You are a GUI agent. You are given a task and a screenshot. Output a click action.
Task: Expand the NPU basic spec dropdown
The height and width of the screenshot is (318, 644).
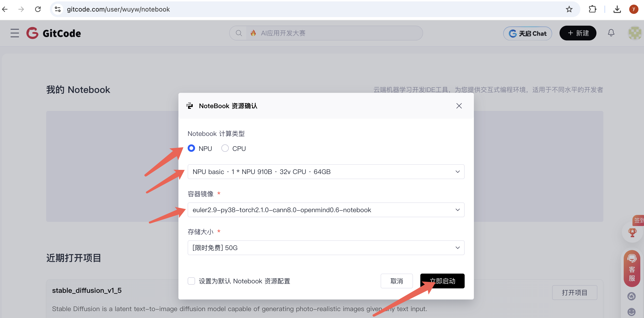point(326,172)
